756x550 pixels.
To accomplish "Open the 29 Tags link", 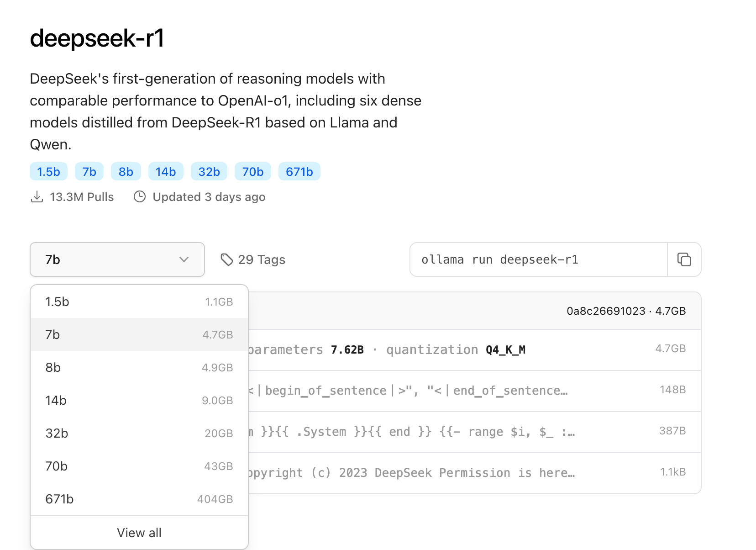I will (261, 259).
